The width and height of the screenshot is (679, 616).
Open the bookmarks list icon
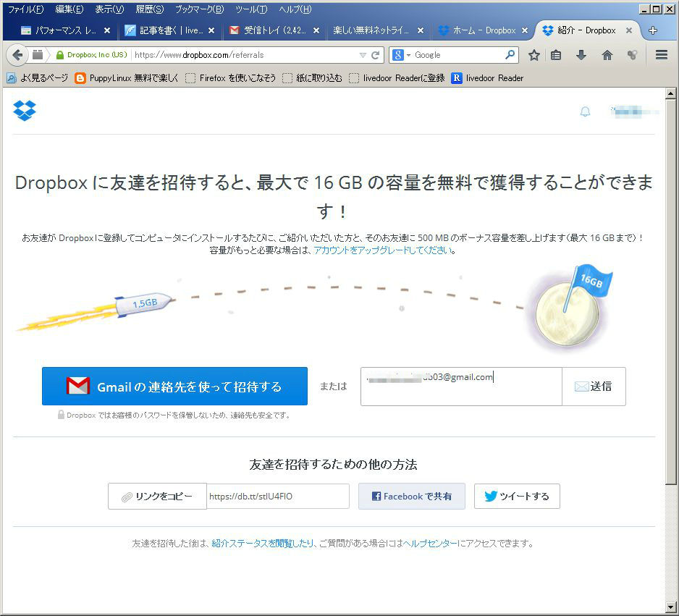click(556, 55)
